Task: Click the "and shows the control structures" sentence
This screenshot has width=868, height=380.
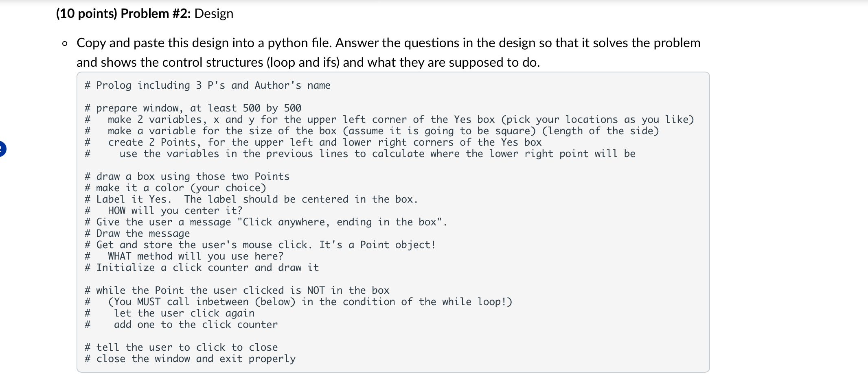Action: (308, 62)
